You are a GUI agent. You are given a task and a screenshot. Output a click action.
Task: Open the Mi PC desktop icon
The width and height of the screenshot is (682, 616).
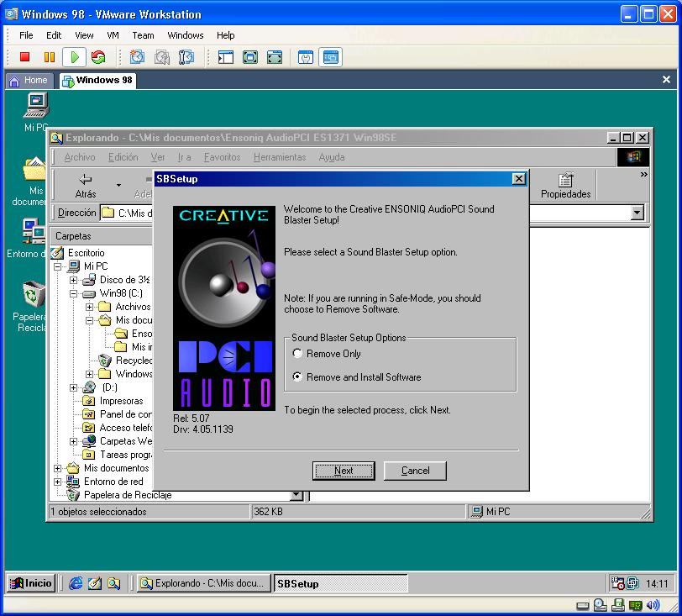tap(36, 106)
